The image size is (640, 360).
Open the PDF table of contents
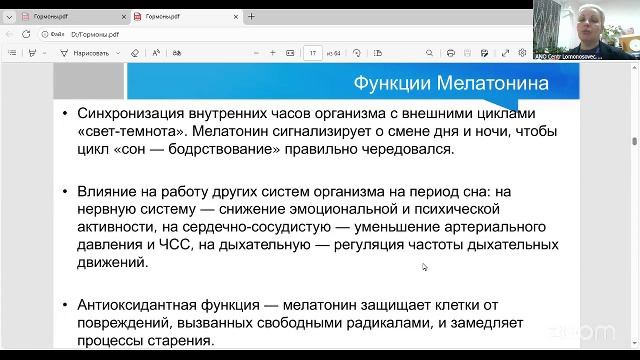pos(12,53)
